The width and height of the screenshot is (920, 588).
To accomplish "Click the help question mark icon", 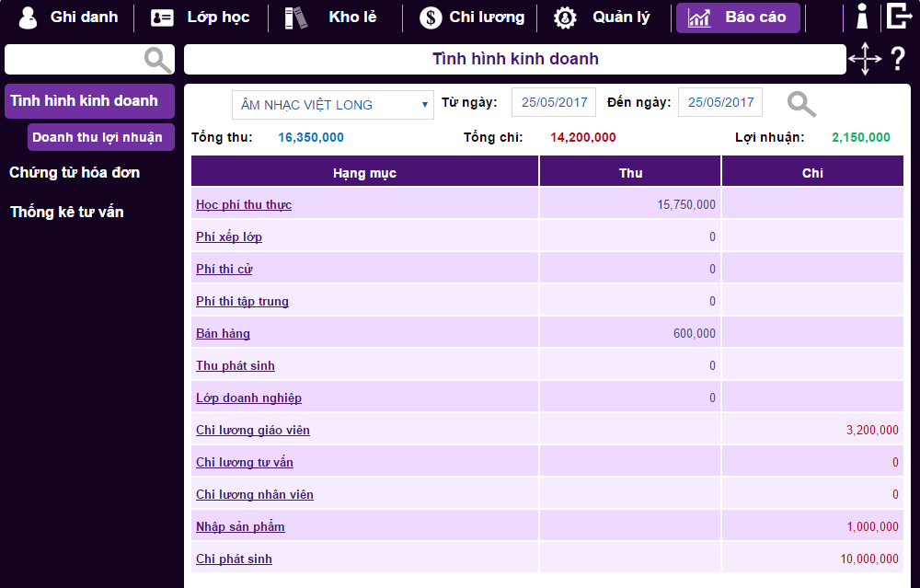I will (898, 60).
